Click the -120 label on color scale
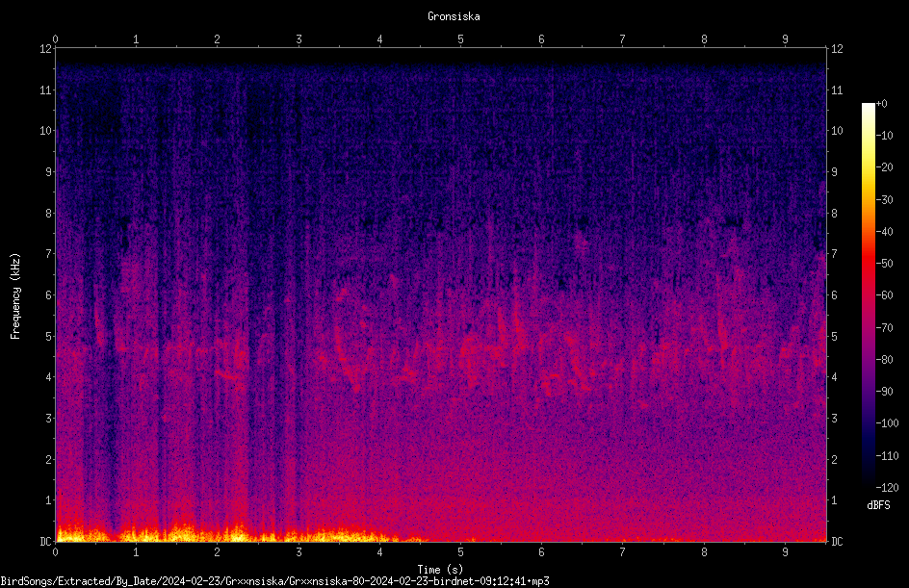Viewport: 909px width, 588px height. coord(887,487)
